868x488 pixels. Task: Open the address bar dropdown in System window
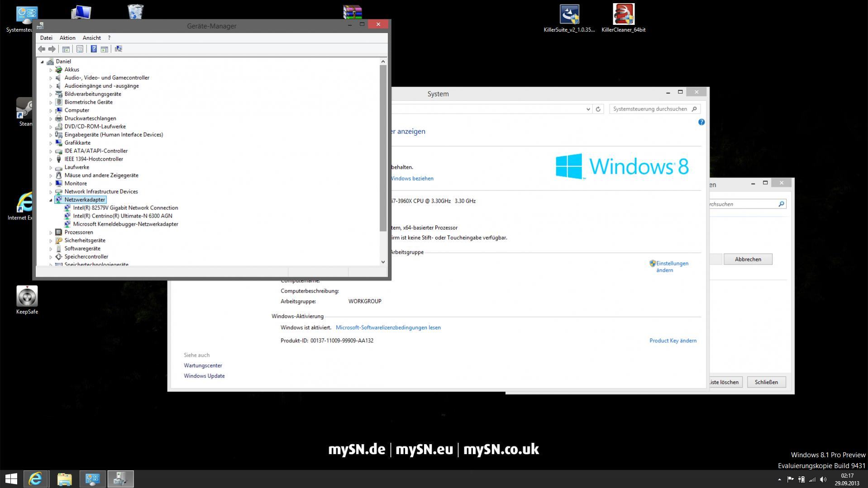(588, 109)
